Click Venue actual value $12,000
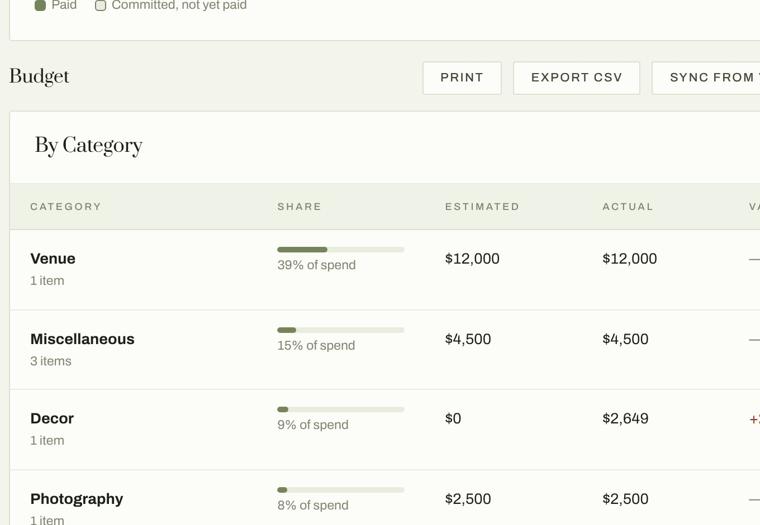 630,259
